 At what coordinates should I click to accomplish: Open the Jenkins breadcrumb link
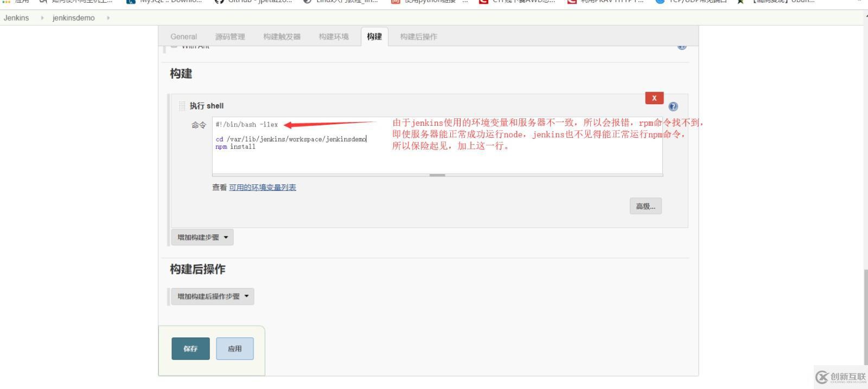(x=16, y=18)
